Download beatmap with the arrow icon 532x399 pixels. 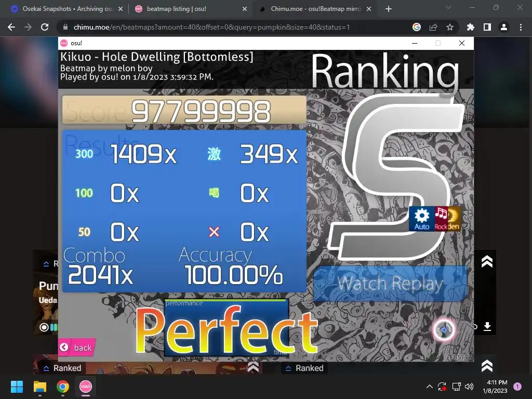[x=487, y=326]
